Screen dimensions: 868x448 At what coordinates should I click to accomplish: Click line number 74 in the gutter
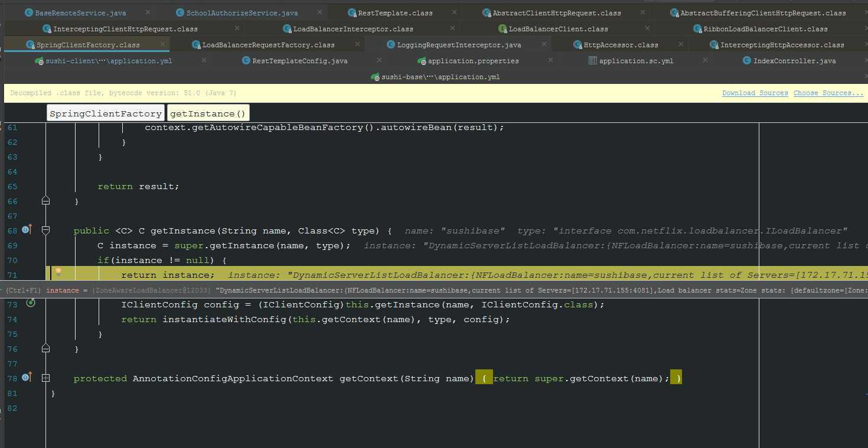(12, 319)
